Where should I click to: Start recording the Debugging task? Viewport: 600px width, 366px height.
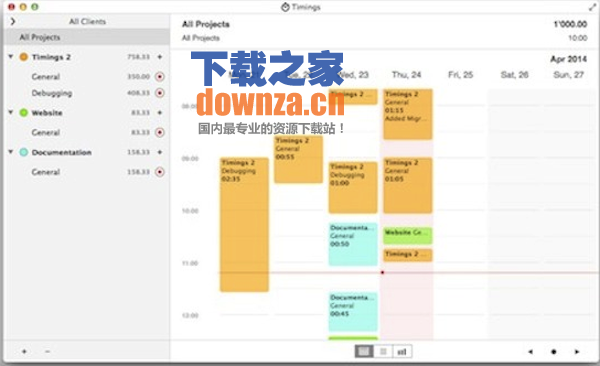(160, 93)
